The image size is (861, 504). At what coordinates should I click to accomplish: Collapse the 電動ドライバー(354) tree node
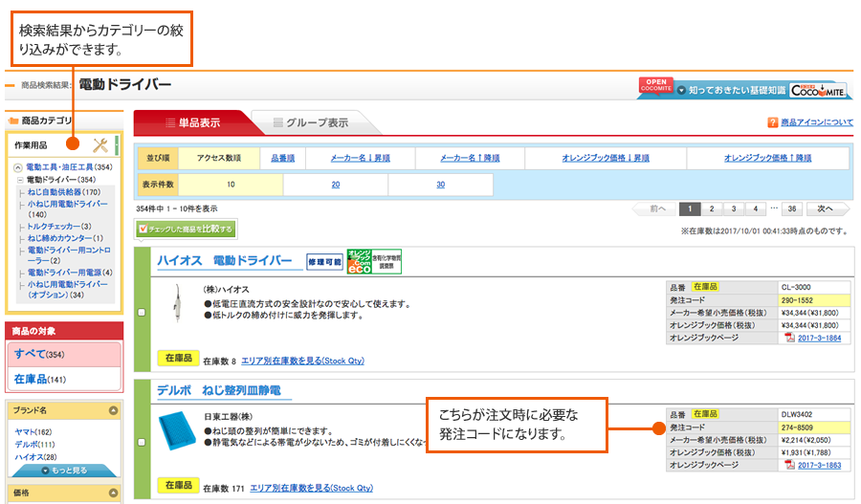[20, 180]
